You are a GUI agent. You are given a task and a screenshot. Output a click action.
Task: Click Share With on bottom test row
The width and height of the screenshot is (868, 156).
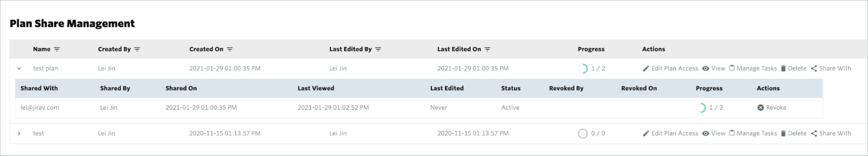pyautogui.click(x=831, y=133)
